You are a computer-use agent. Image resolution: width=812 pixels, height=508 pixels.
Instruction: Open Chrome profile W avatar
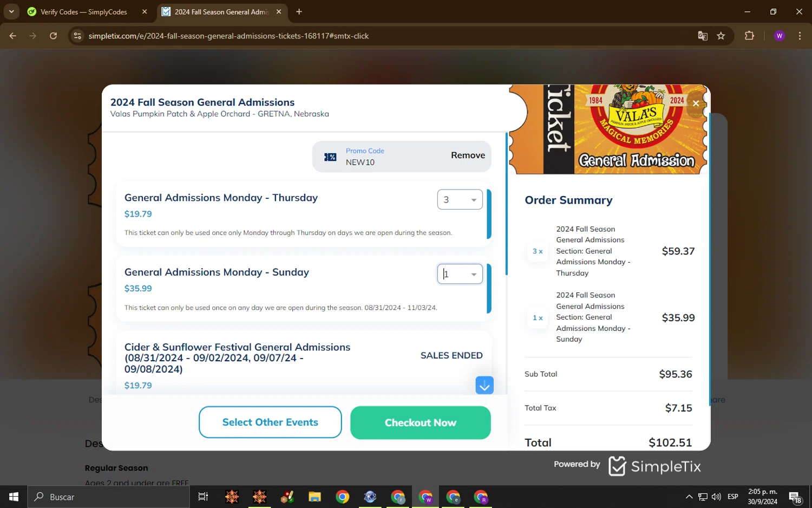780,36
